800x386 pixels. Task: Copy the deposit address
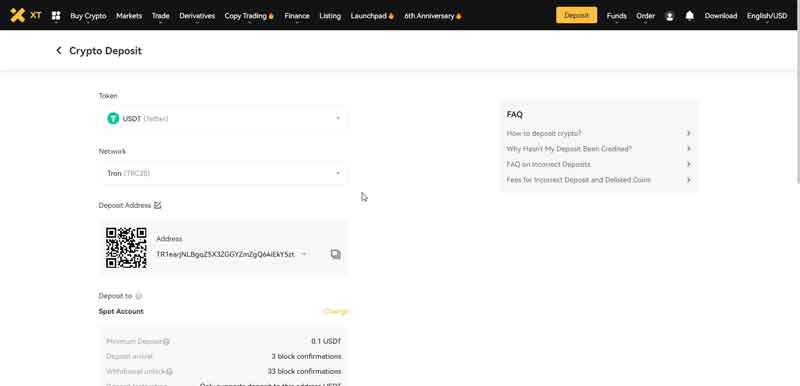335,254
